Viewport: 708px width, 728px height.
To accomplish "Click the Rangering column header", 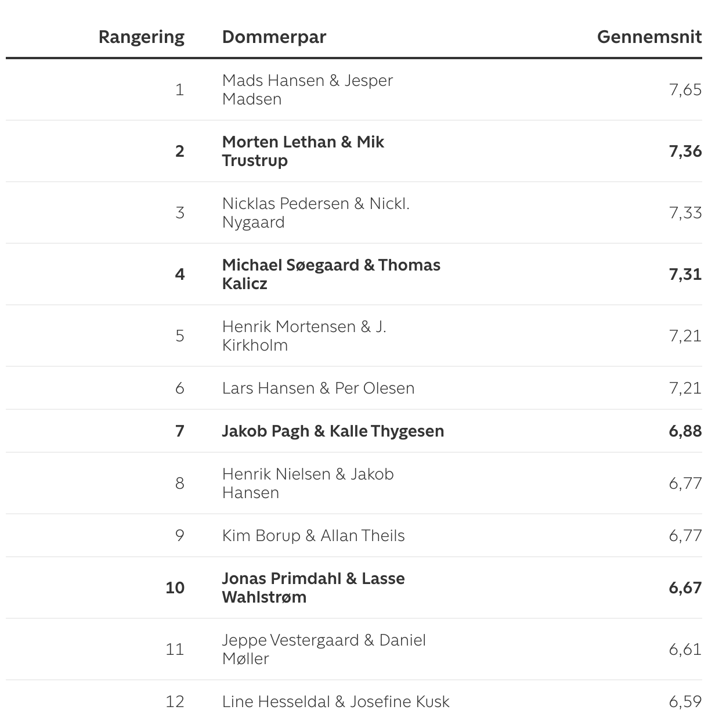I will (x=141, y=37).
